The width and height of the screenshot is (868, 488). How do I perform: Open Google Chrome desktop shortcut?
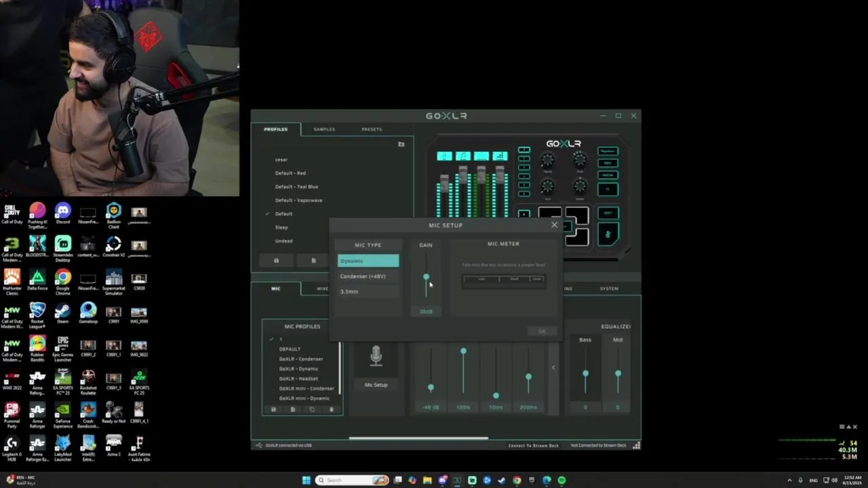62,281
